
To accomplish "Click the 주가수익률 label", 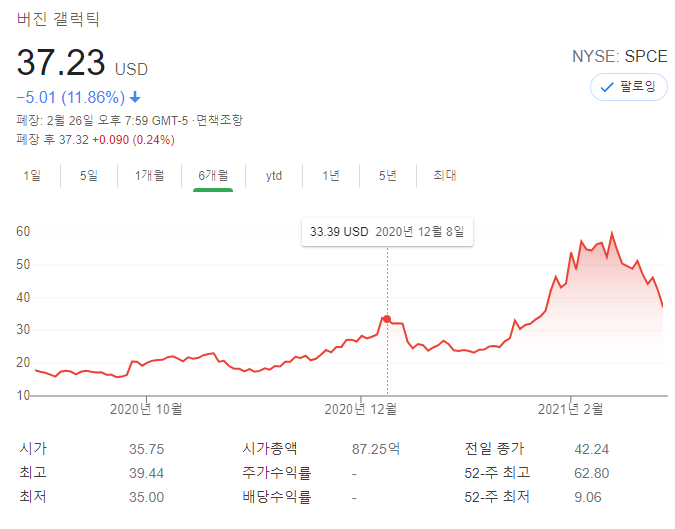I will point(276,473).
